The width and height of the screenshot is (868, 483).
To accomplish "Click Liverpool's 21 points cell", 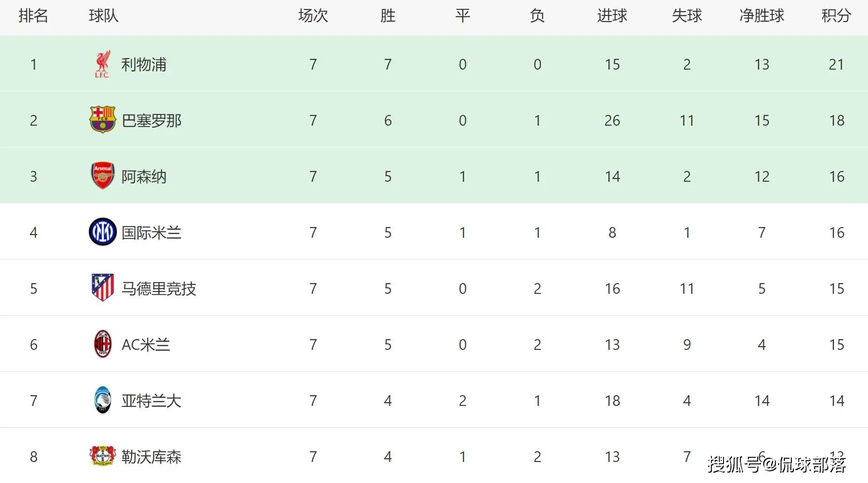I will pyautogui.click(x=836, y=64).
